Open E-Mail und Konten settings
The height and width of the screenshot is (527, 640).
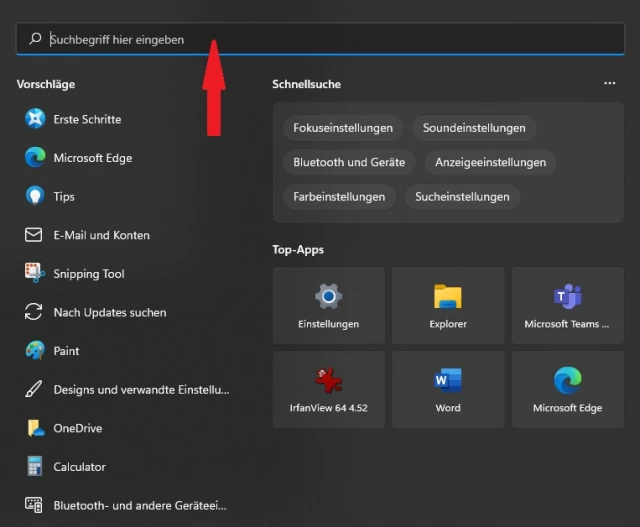101,235
